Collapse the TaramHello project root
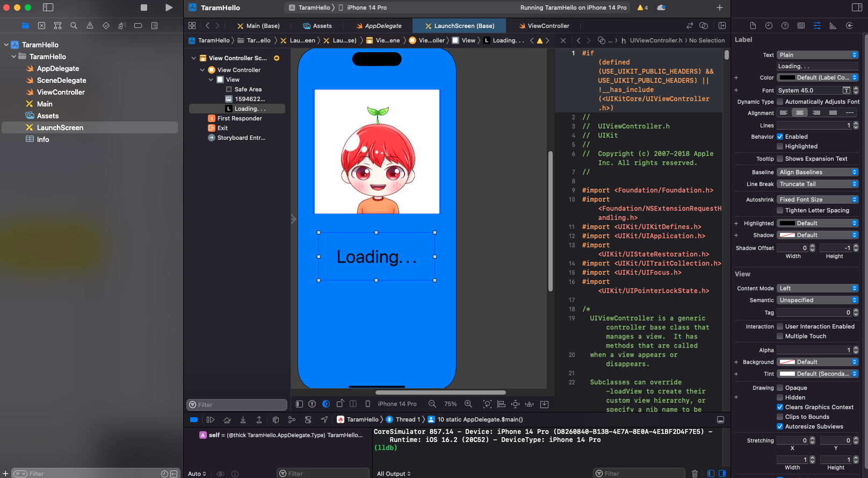This screenshot has width=868, height=478. (x=6, y=45)
